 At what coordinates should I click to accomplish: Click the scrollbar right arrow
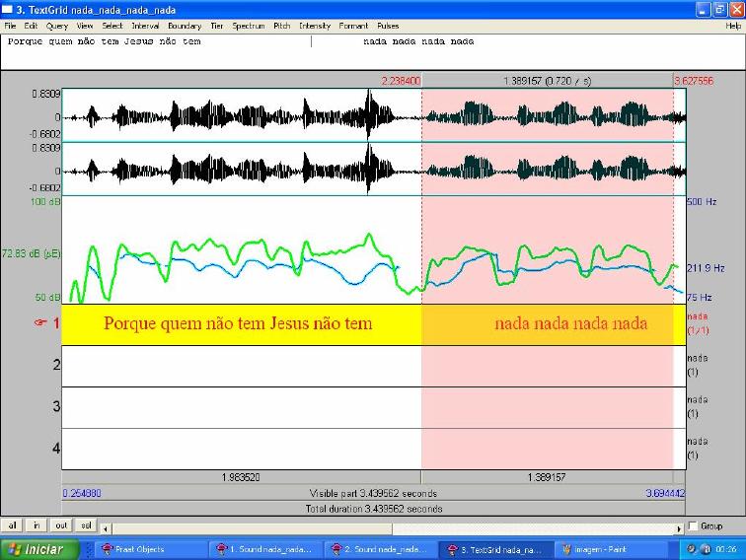click(680, 528)
